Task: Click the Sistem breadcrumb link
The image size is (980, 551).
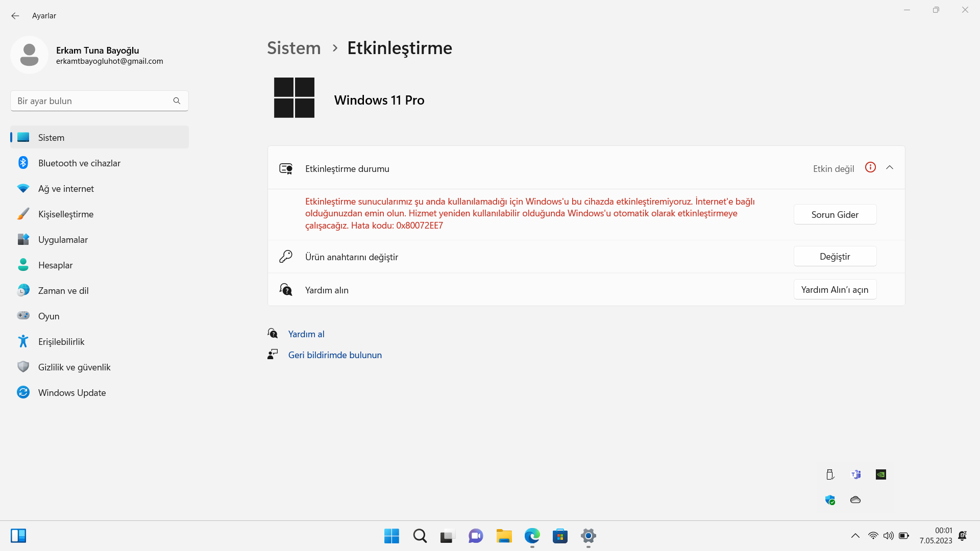Action: coord(294,48)
